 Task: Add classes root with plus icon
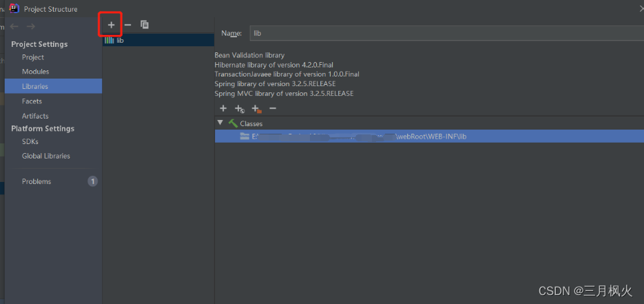[x=223, y=108]
